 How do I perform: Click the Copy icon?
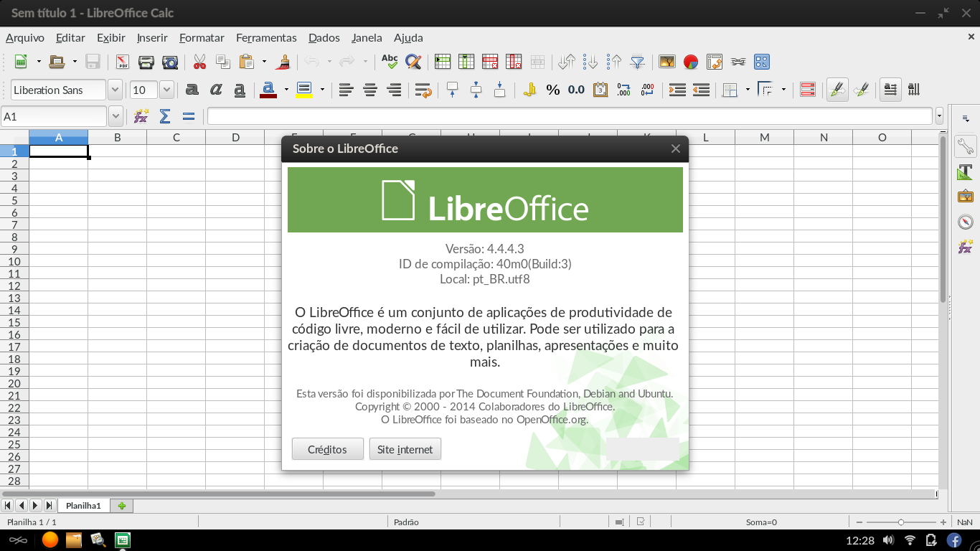pos(222,62)
